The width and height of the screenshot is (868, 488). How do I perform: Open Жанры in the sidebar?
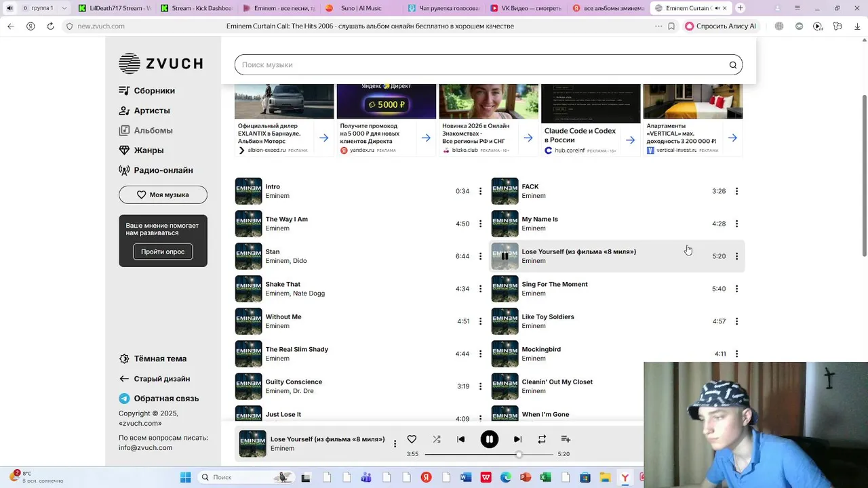click(141, 150)
